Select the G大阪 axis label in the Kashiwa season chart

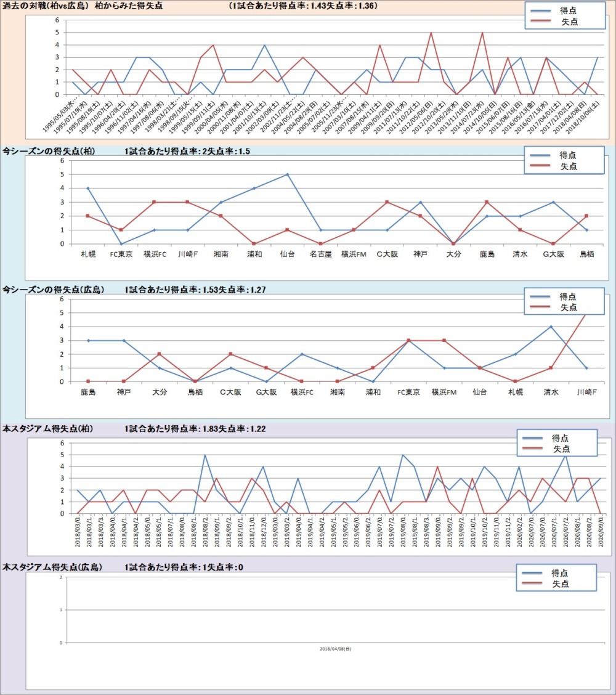tap(552, 253)
